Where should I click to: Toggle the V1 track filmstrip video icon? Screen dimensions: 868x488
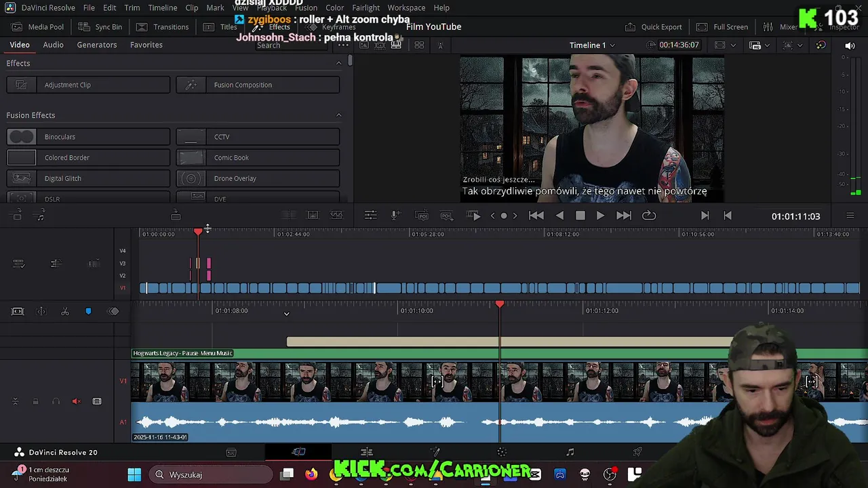(97, 401)
